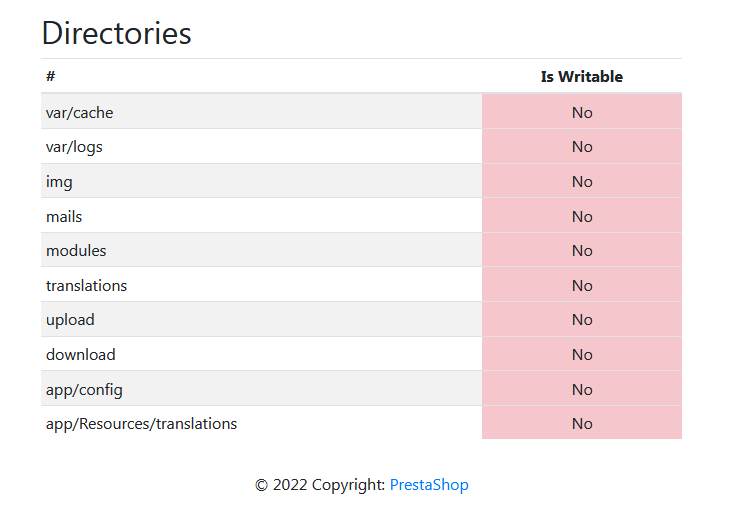
Task: Select the app/Resources/translations directory entry
Action: coord(142,424)
